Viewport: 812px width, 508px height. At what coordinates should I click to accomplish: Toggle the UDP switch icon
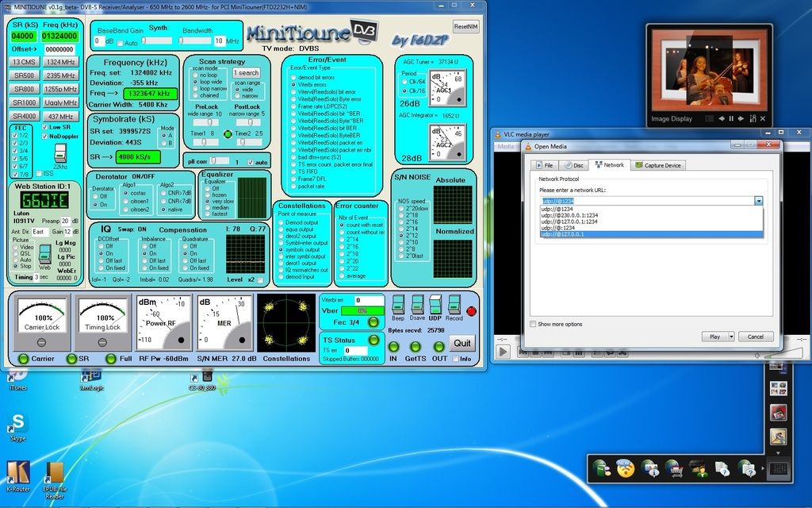[435, 304]
